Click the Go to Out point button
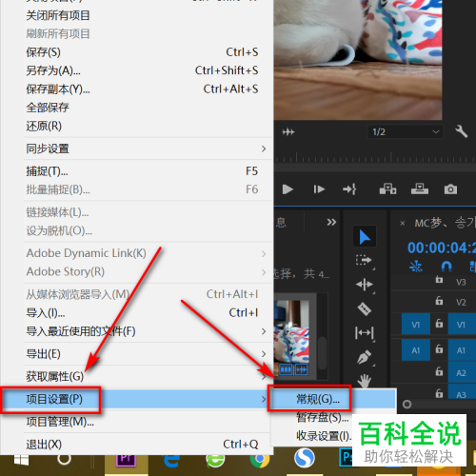 349,189
